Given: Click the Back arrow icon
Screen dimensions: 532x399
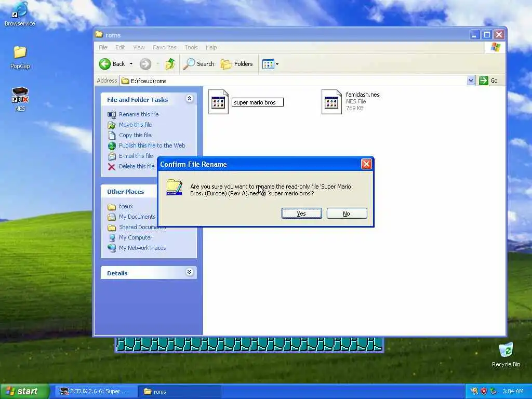Looking at the screenshot, I should [105, 64].
